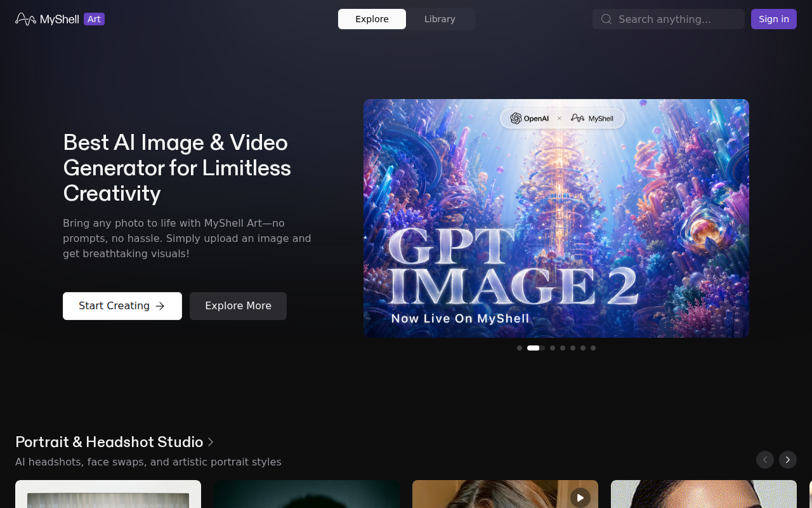Viewport: 812px width, 508px height.
Task: Switch to the Explore tab
Action: (372, 19)
